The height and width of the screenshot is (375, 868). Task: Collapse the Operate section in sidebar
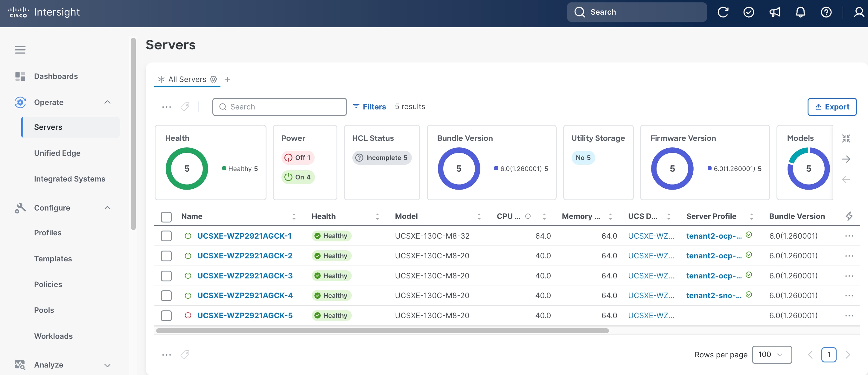pos(107,102)
